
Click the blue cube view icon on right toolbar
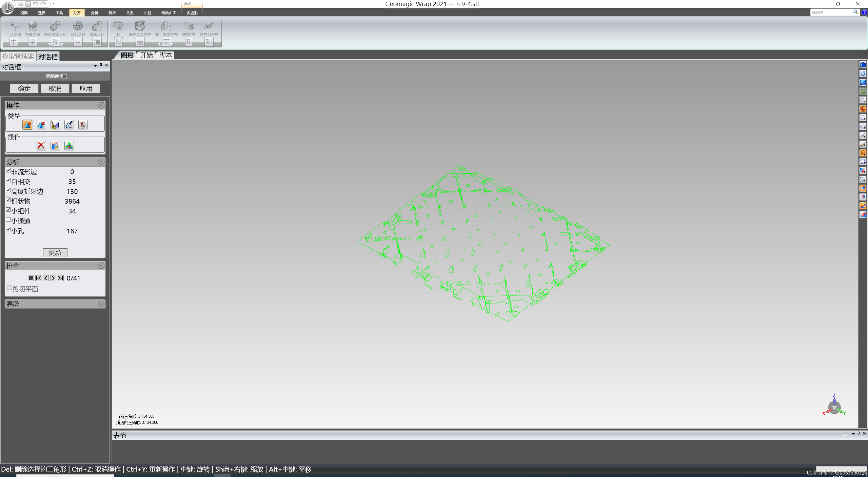click(x=863, y=65)
